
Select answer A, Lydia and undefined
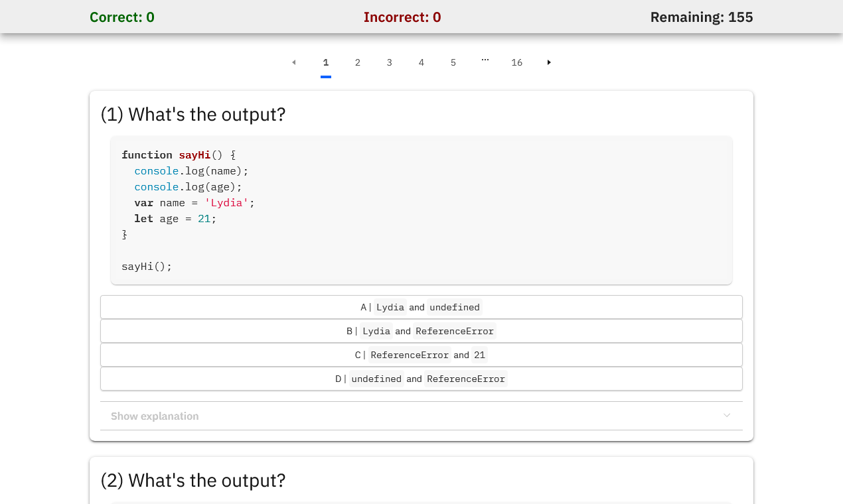click(x=421, y=306)
